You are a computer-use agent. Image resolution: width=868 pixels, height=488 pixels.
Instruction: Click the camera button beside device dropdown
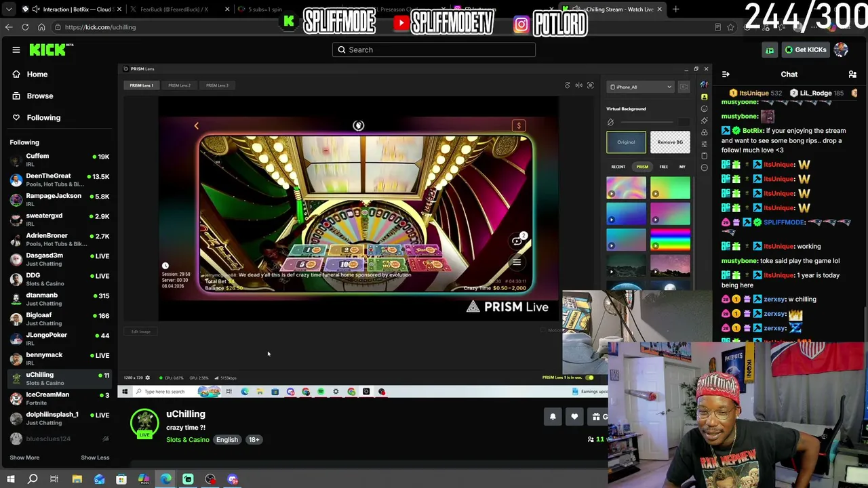[684, 87]
